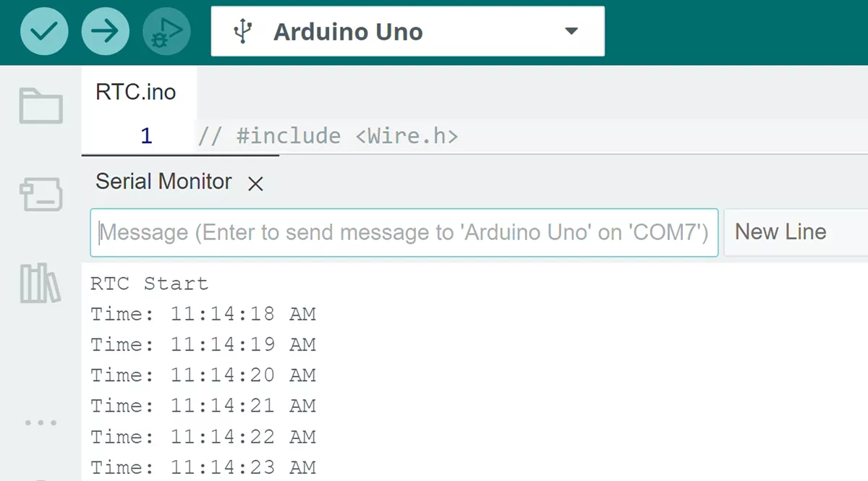This screenshot has height=481, width=868.
Task: Open the Library Manager books icon
Action: [x=40, y=283]
